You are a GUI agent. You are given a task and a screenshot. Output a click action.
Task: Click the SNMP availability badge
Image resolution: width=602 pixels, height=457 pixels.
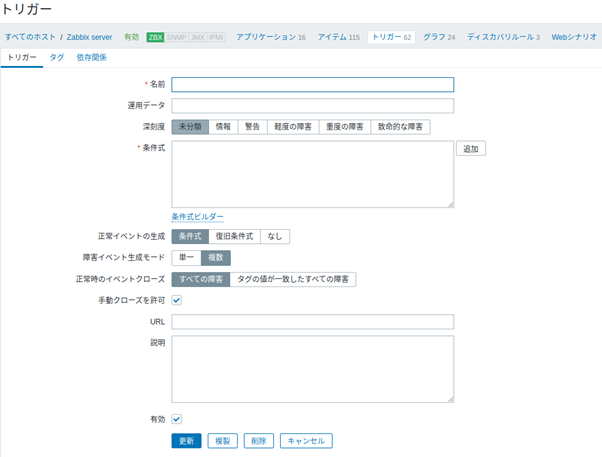[175, 37]
